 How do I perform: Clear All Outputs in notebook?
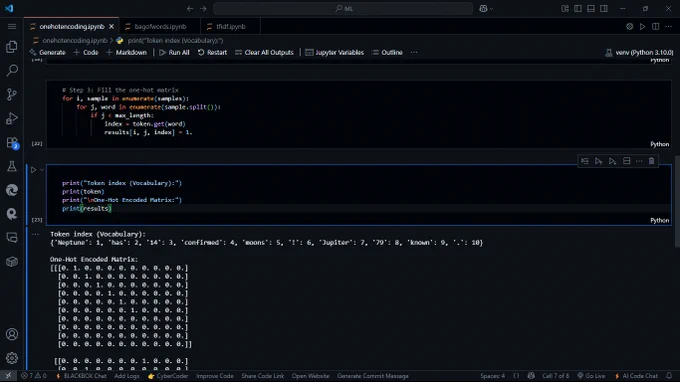coord(264,52)
